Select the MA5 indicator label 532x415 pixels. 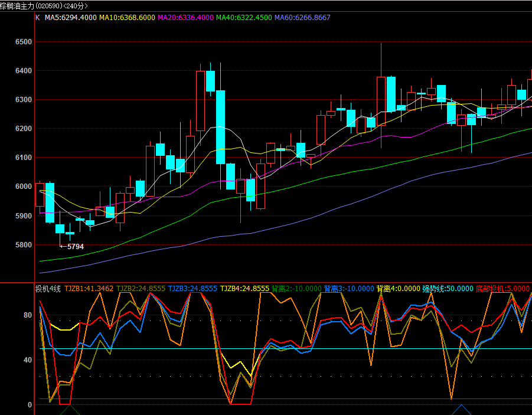coord(71,18)
